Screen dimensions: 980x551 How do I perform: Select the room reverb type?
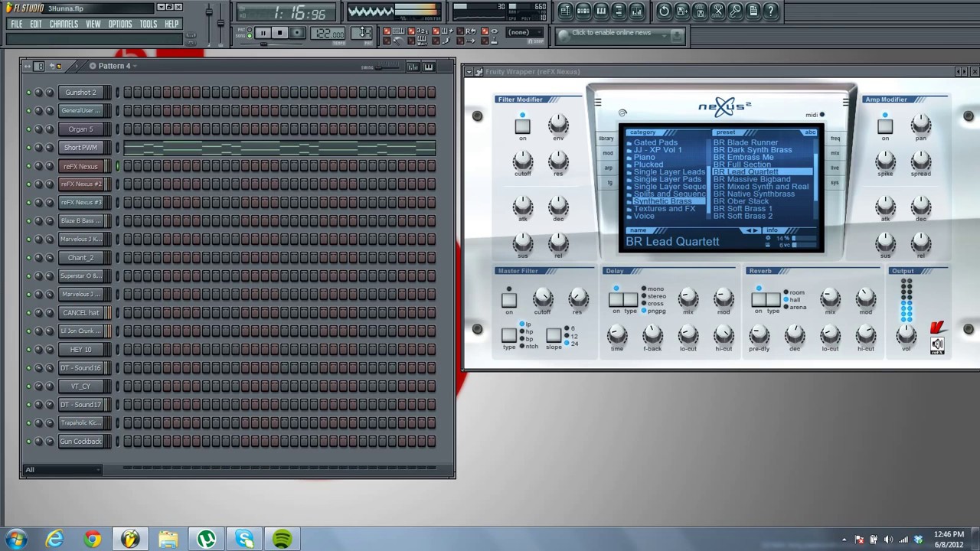click(x=794, y=292)
